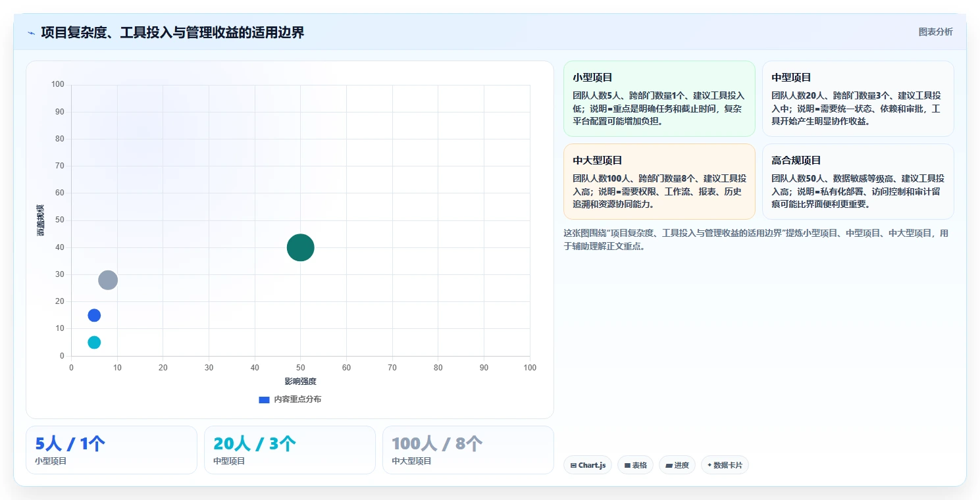Open the 小型项目 info card
The height and width of the screenshot is (500, 980).
[x=659, y=99]
